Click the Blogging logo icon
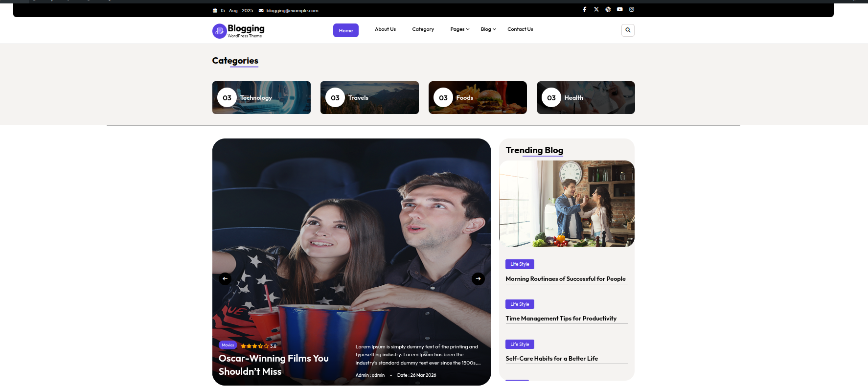The height and width of the screenshot is (389, 868). pos(219,31)
